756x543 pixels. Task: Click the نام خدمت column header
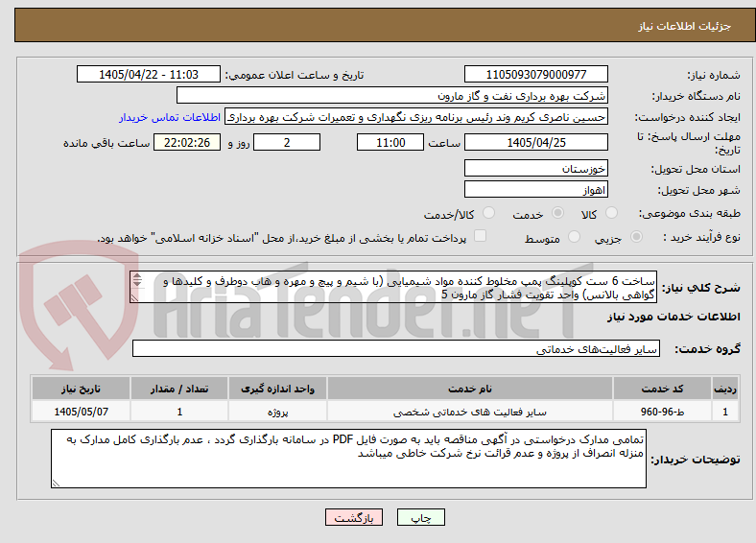[470, 389]
